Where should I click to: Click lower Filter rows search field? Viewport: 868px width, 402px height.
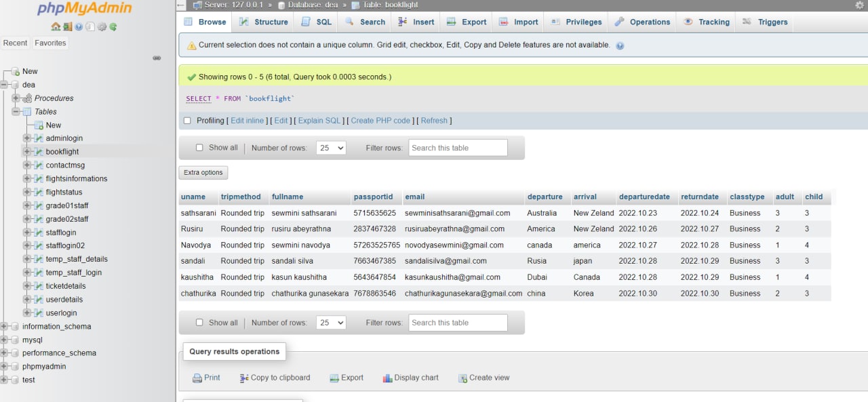coord(458,323)
